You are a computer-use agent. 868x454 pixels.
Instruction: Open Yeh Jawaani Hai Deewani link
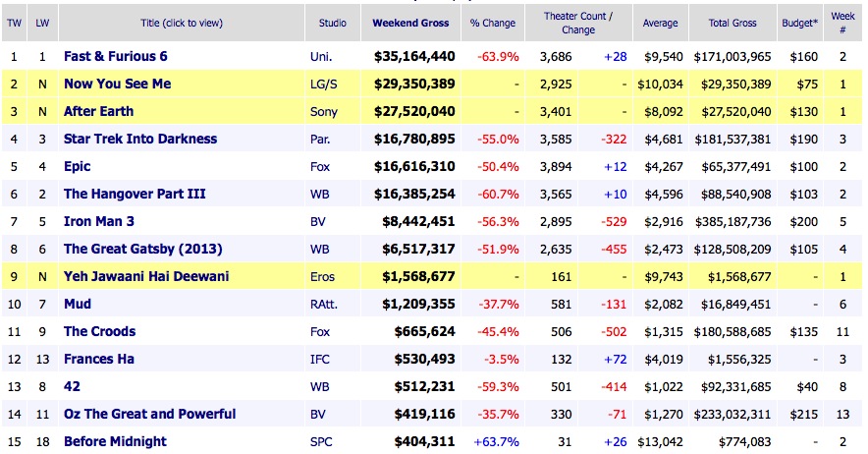pos(146,276)
